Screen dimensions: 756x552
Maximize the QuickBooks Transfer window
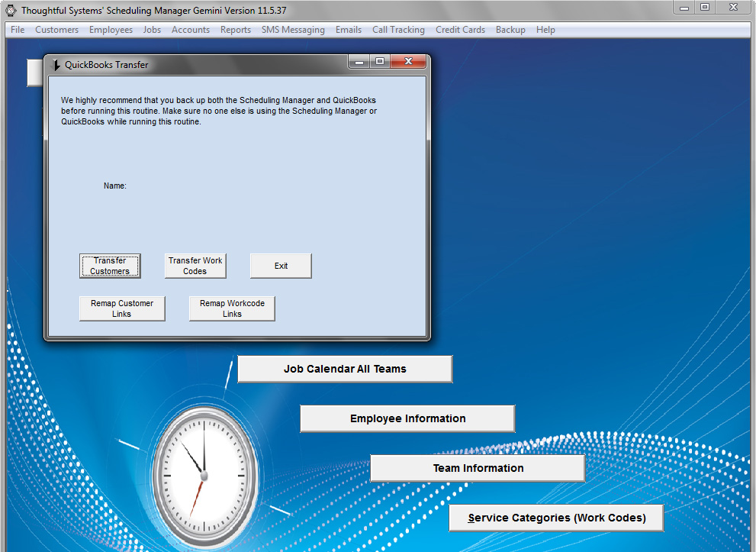pos(380,61)
